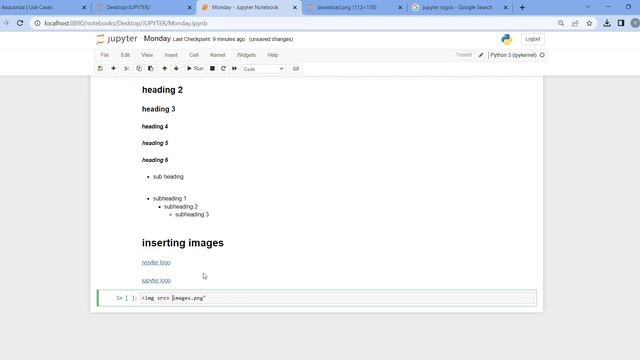Toggle browser side panel icon
640x360 pixels.
[621, 24]
